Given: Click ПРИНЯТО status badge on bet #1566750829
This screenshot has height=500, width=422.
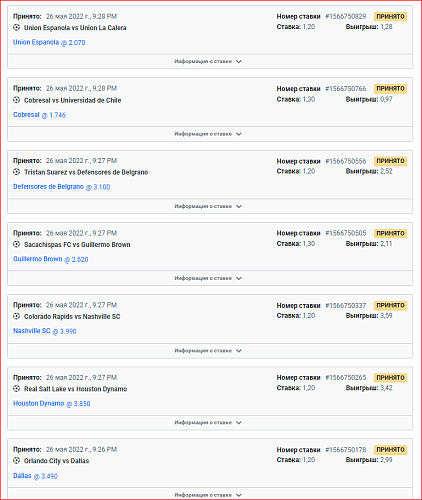Looking at the screenshot, I should click(390, 17).
